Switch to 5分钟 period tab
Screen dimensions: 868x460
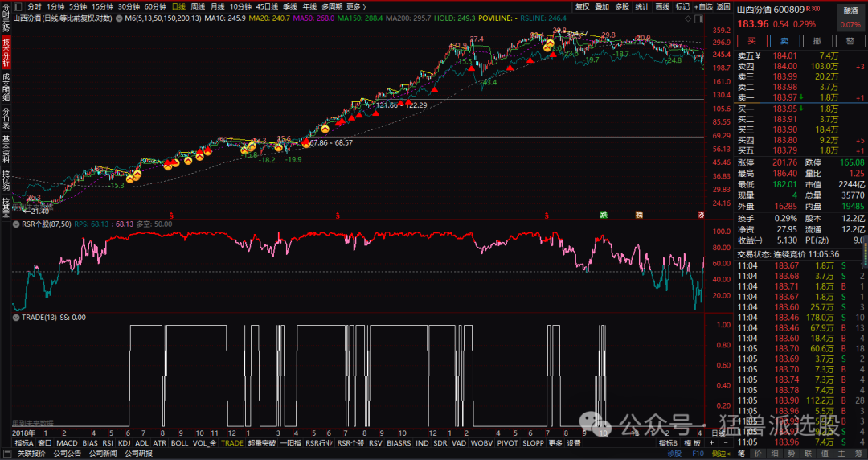78,6
